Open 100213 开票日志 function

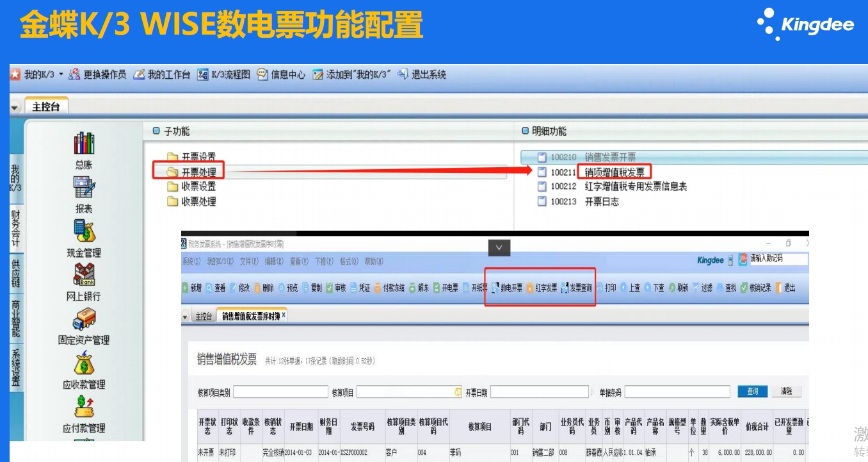click(x=578, y=201)
